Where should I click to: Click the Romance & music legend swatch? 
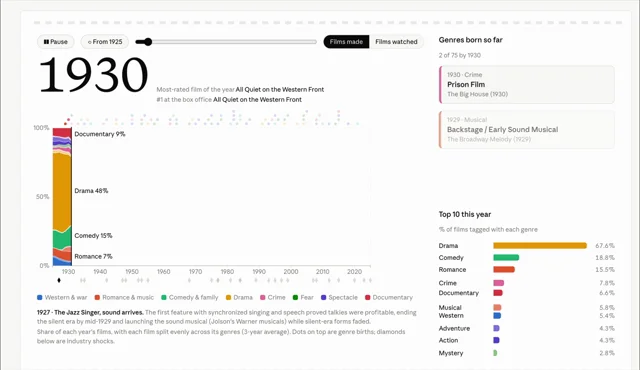tap(97, 297)
